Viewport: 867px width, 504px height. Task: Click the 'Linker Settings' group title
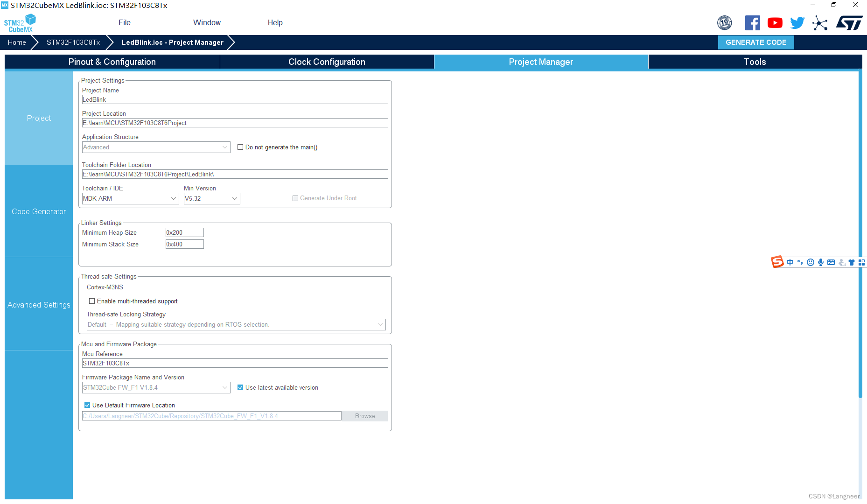tap(101, 223)
